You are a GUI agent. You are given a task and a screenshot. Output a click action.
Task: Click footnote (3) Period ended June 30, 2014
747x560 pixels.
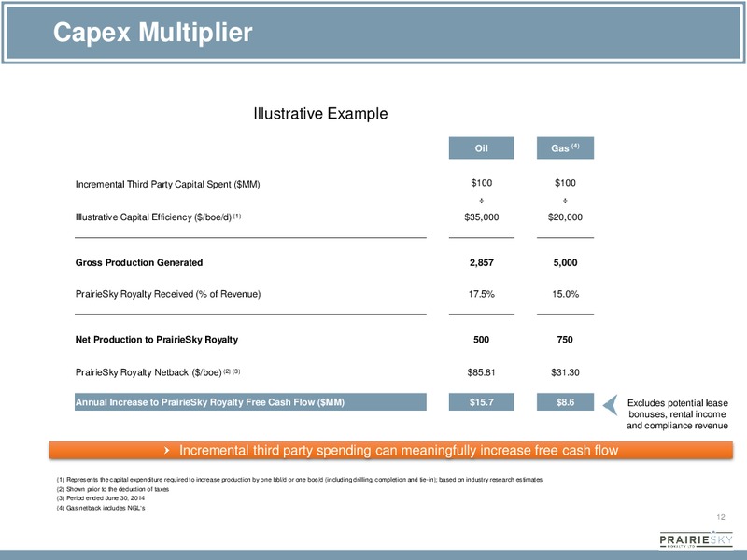point(101,498)
